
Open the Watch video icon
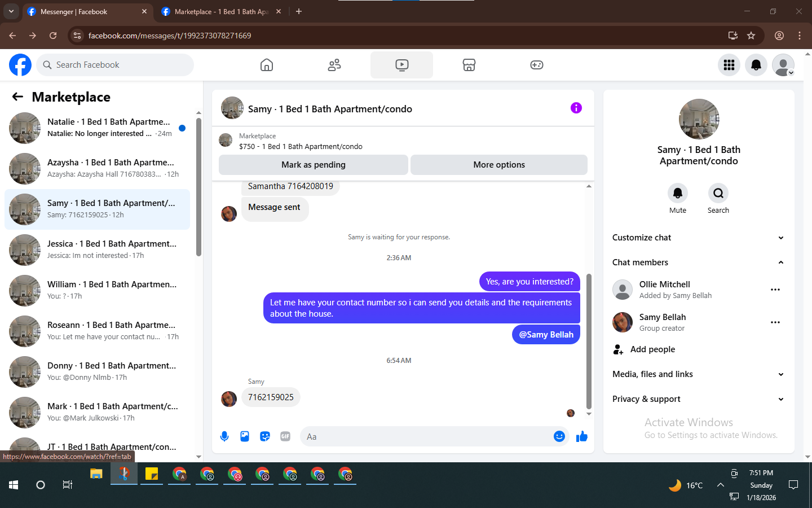(x=401, y=65)
